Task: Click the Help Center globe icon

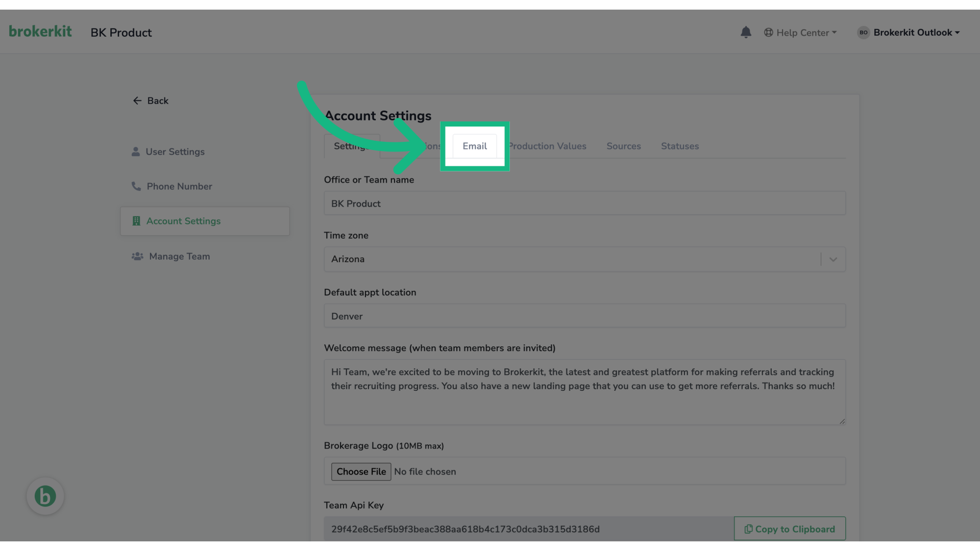Action: tap(768, 33)
